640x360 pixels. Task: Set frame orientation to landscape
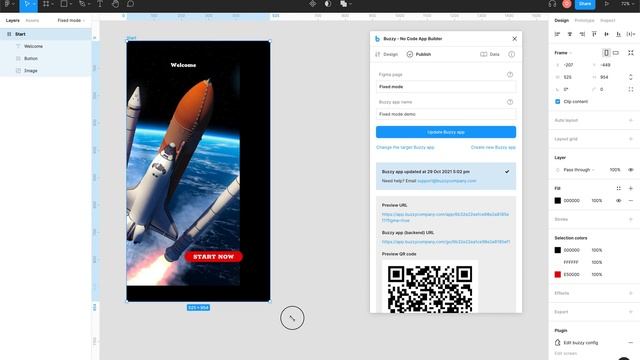616,53
